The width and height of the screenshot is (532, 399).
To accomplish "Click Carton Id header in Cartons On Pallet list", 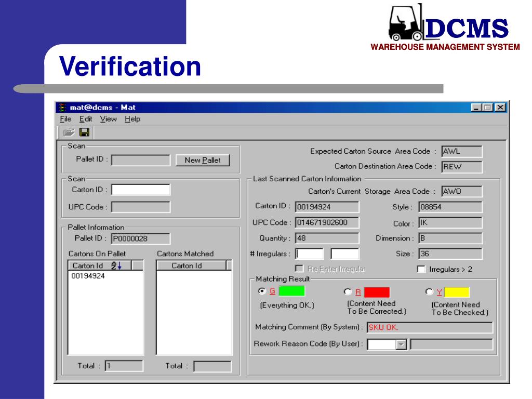I will pyautogui.click(x=100, y=265).
